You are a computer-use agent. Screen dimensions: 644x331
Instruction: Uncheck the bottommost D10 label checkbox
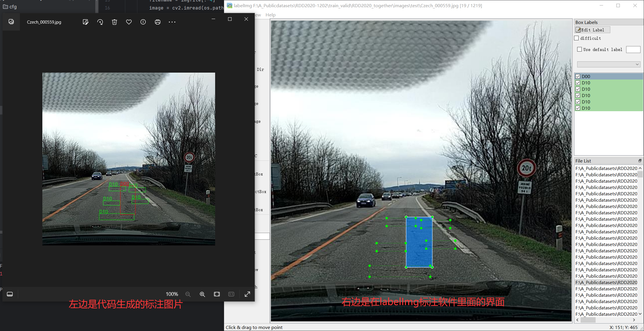coord(578,108)
